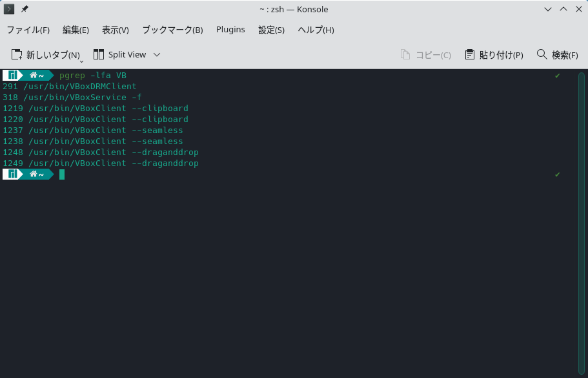Click the Split View panes icon
588x378 pixels.
[x=99, y=54]
